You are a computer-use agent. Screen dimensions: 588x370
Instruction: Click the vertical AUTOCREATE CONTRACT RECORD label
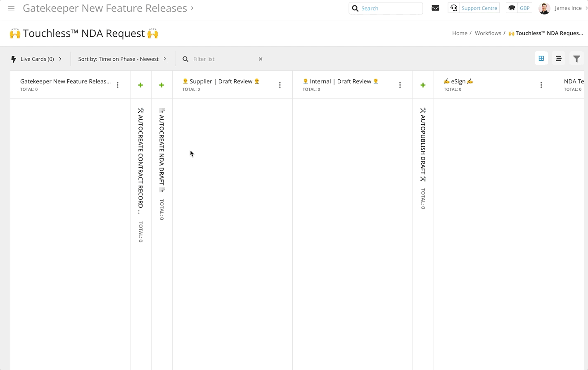click(141, 161)
